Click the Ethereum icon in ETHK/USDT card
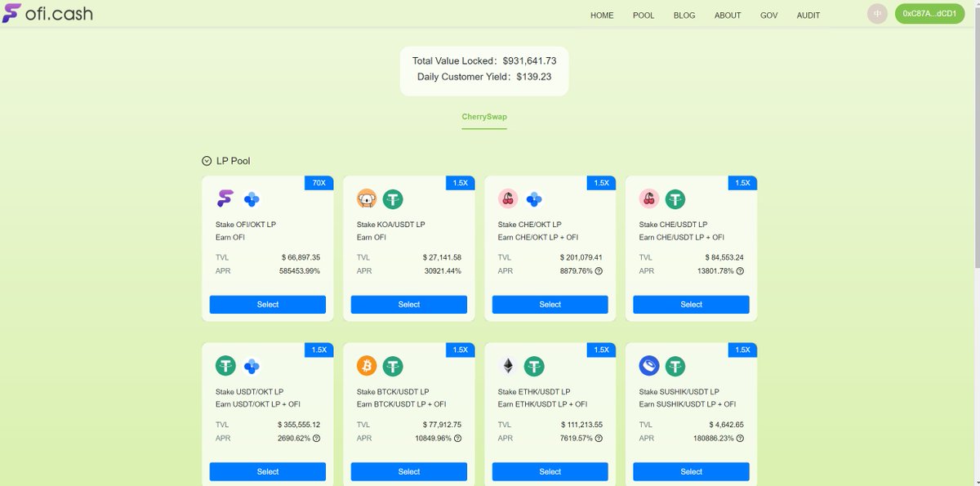Image resolution: width=980 pixels, height=486 pixels. pos(508,366)
